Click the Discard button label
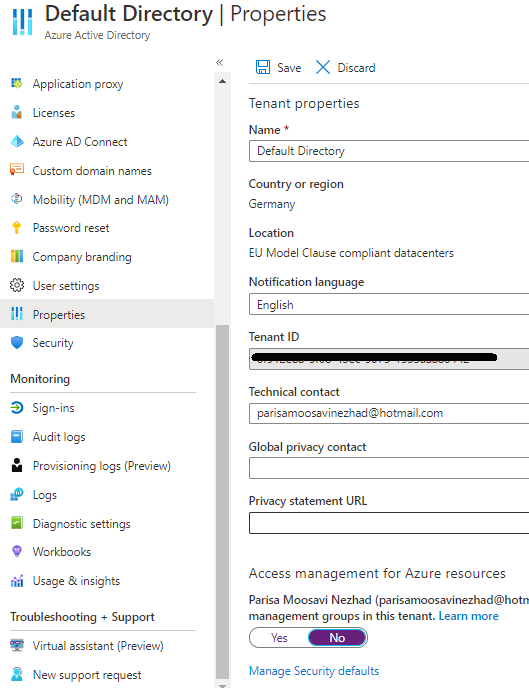 356,68
